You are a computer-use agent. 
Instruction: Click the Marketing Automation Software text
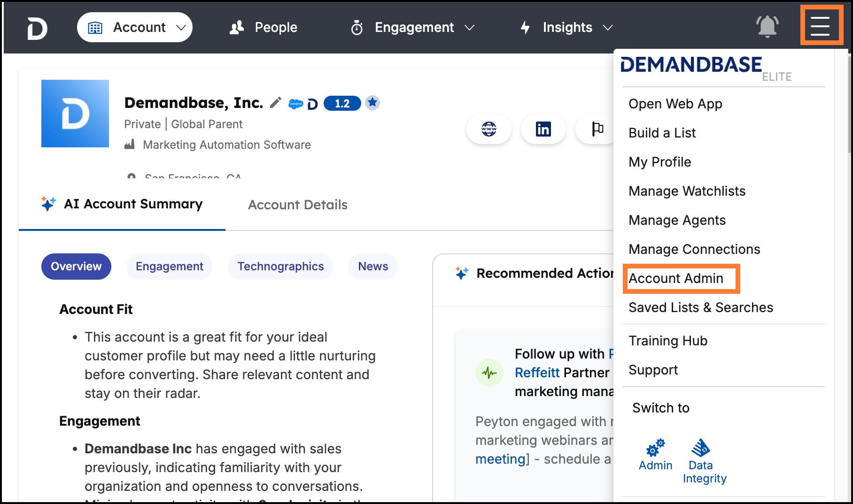[227, 145]
